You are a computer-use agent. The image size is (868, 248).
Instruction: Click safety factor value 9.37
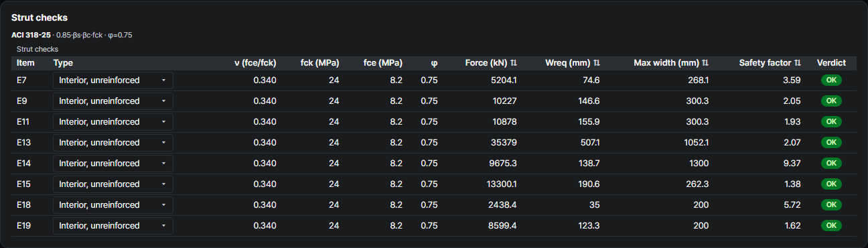coord(792,164)
